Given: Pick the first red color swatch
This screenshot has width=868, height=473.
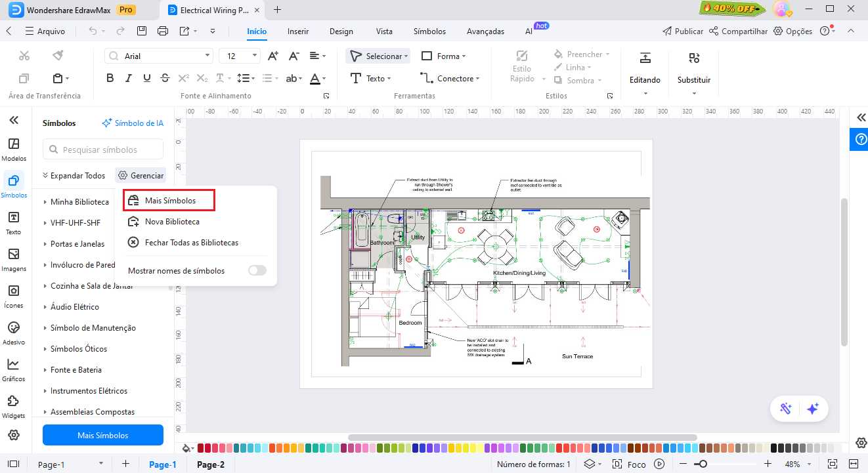Looking at the screenshot, I should (201, 448).
